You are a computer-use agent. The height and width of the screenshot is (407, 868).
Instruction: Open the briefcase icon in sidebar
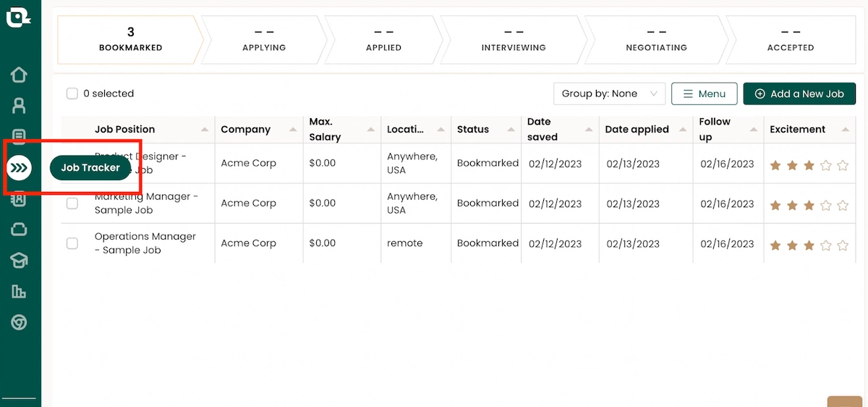(x=19, y=230)
